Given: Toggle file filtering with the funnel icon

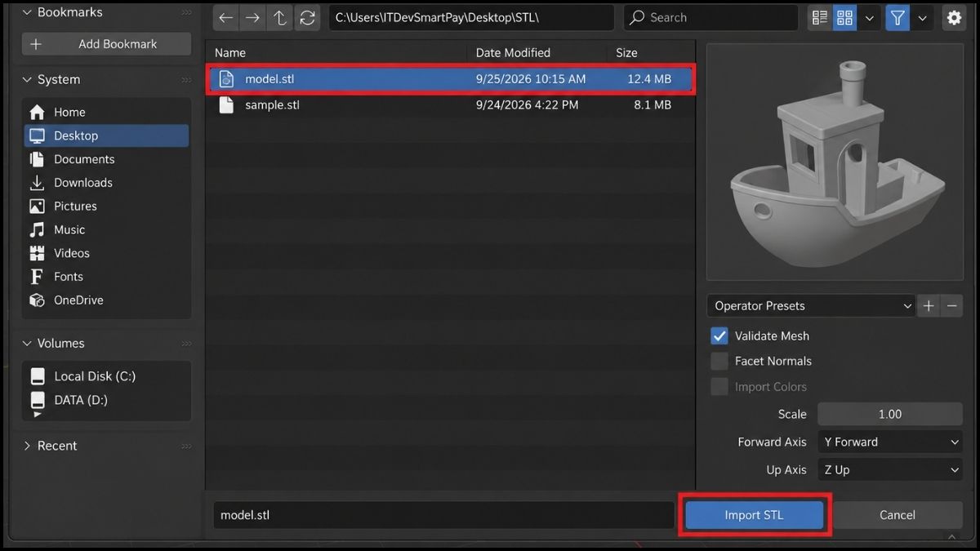Looking at the screenshot, I should [x=898, y=17].
